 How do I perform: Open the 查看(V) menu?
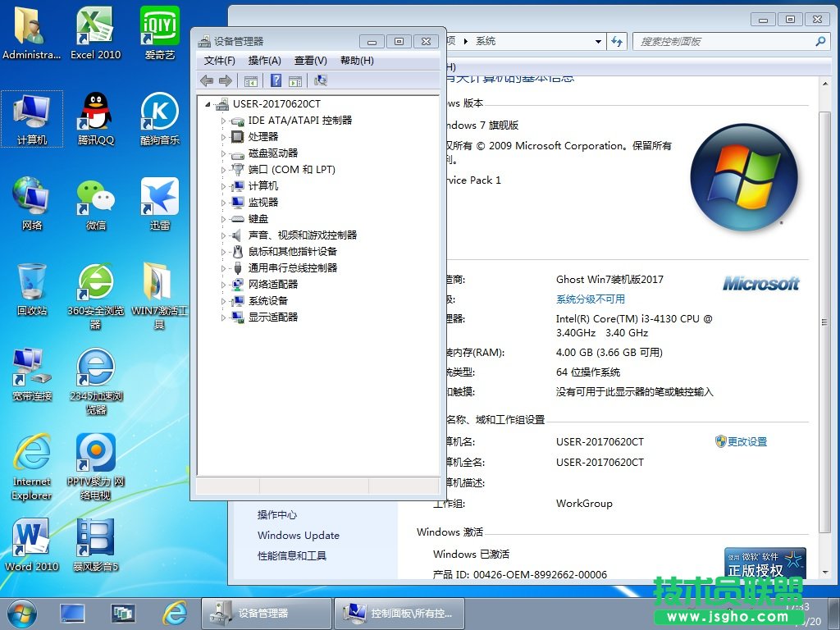[310, 61]
